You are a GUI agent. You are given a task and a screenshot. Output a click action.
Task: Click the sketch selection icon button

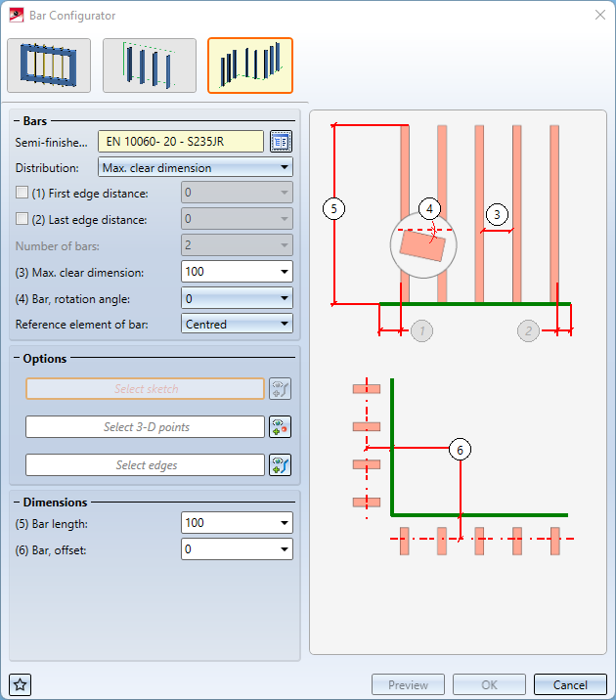pyautogui.click(x=281, y=389)
